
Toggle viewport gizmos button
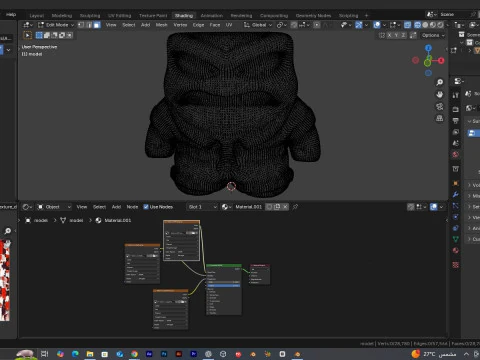pyautogui.click(x=359, y=25)
